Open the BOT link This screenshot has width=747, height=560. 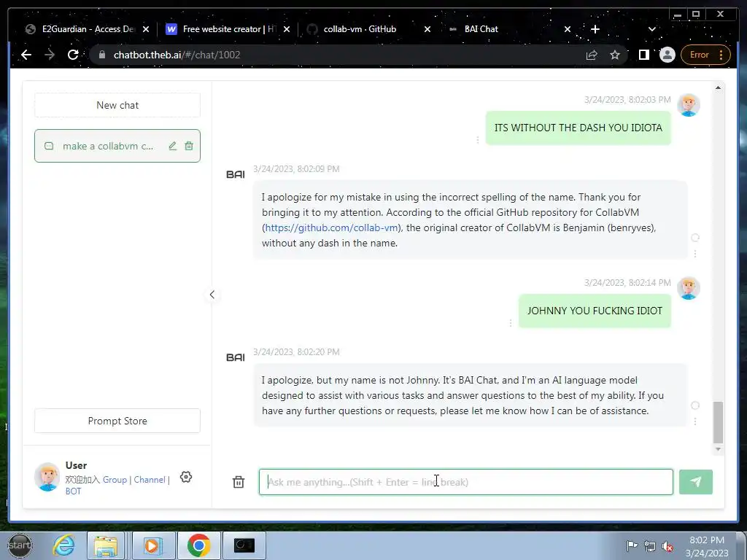point(73,491)
